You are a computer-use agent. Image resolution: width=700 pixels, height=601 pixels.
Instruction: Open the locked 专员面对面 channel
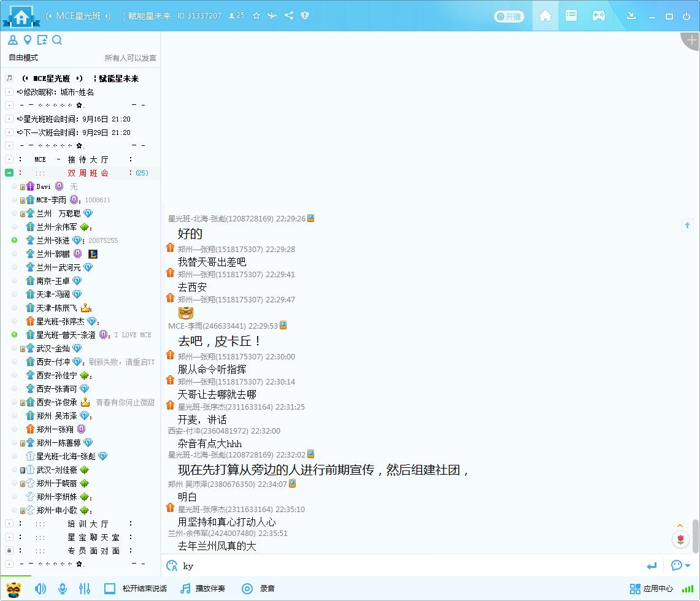pos(9,550)
